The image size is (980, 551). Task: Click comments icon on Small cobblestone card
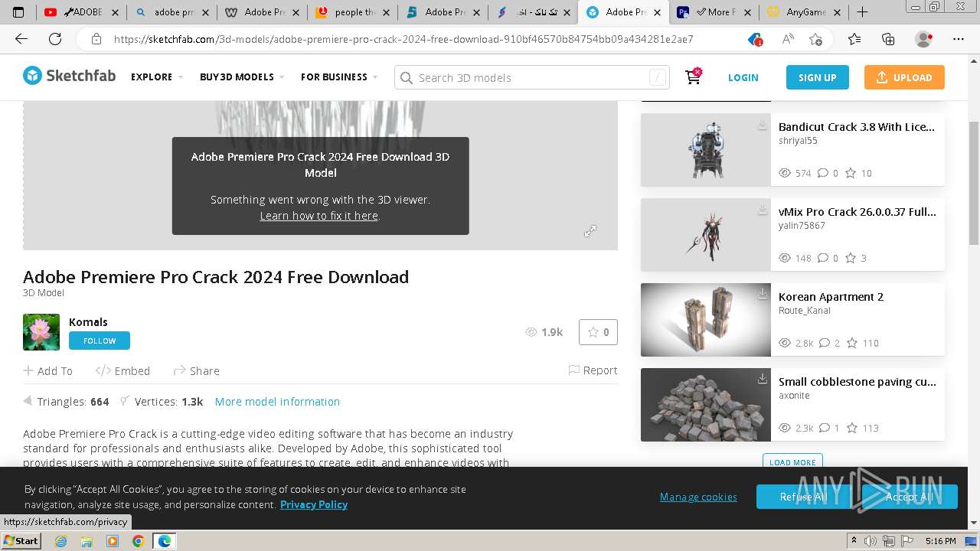click(823, 428)
